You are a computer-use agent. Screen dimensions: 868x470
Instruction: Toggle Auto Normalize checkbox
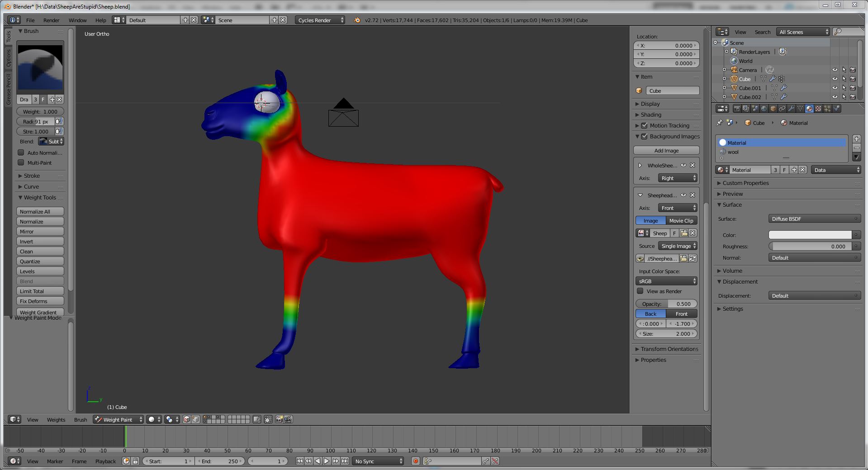pos(21,152)
